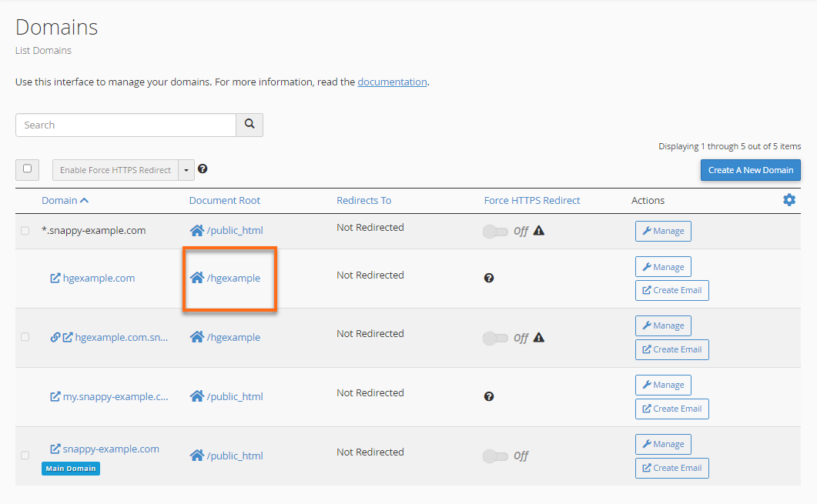Image resolution: width=817 pixels, height=504 pixels.
Task: Click Create A New Domain button
Action: (750, 170)
